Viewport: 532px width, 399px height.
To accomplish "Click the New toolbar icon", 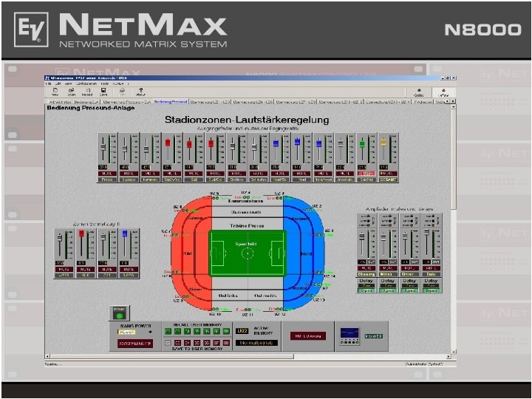I will [x=55, y=92].
